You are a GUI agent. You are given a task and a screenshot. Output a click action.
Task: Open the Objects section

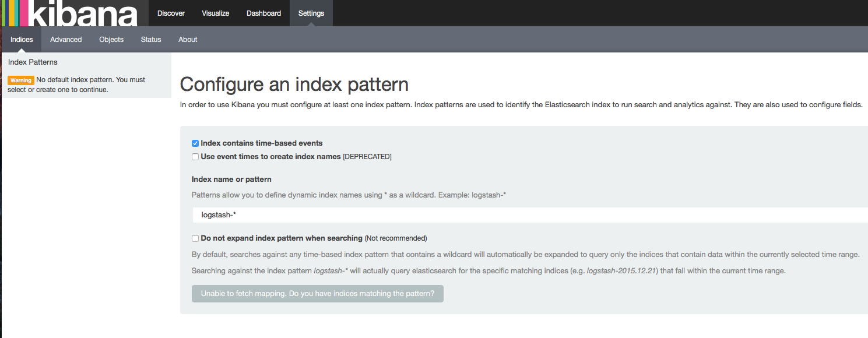111,40
